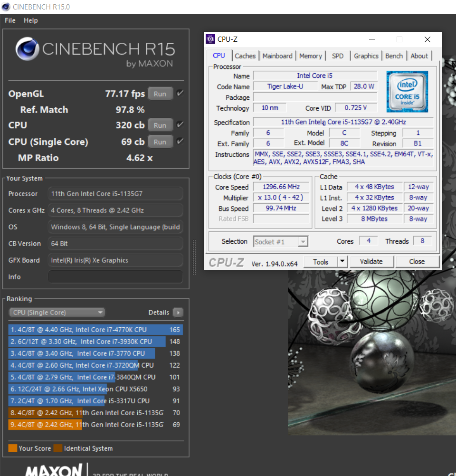456x476 pixels.
Task: Click the CB Version field showing 64 Bit
Action: pos(115,244)
